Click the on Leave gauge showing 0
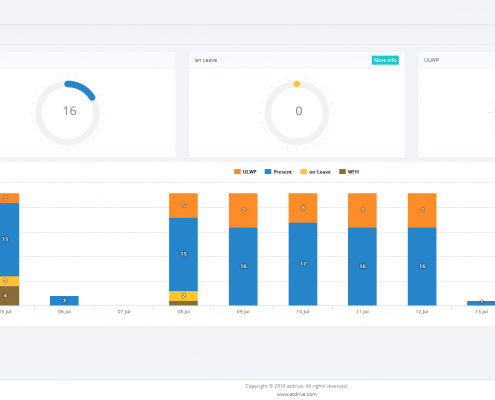Screen dimensions: 495x400 point(297,113)
